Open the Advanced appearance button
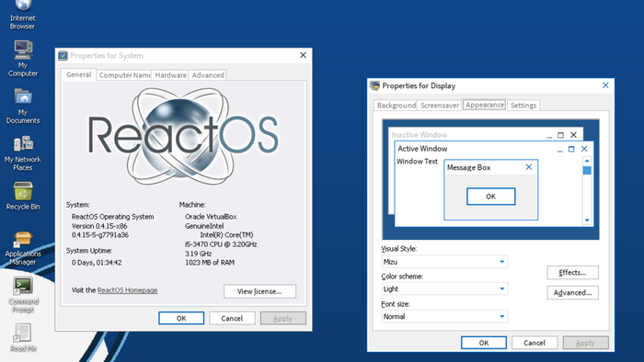 click(572, 293)
